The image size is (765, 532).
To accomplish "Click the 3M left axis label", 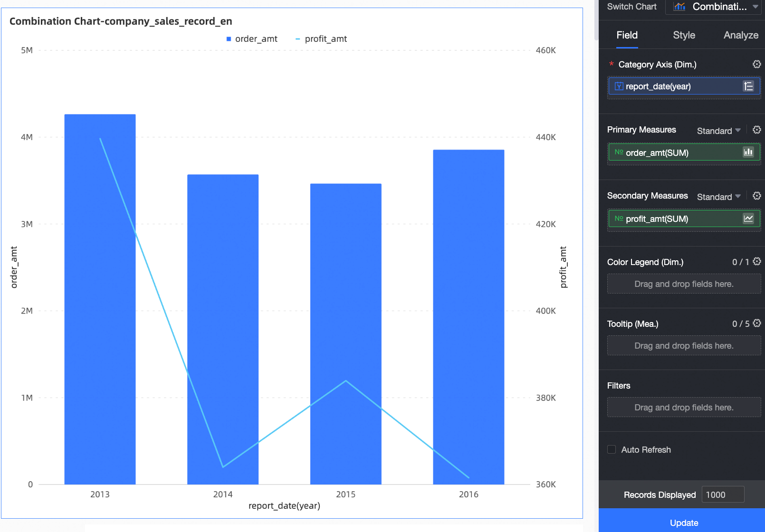I will [x=27, y=224].
